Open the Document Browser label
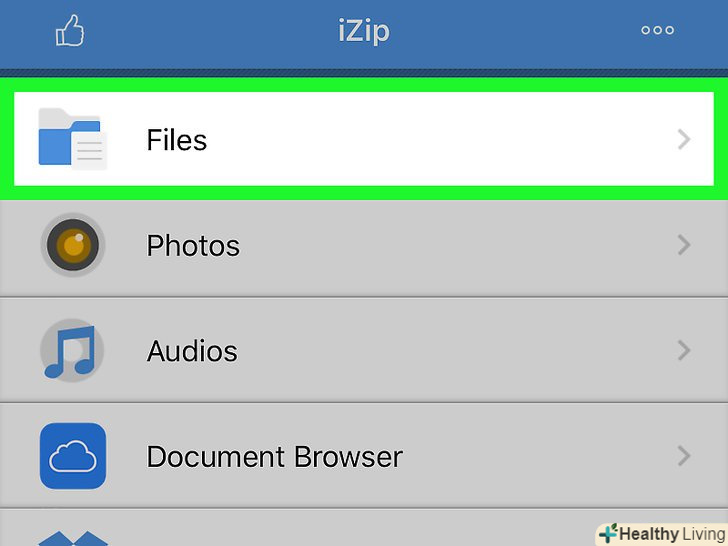728x546 pixels. 274,457
